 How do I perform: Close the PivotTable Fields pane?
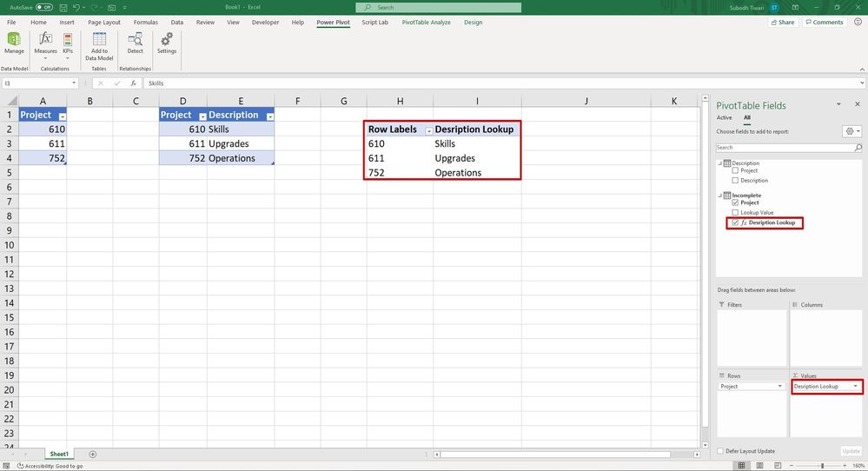(858, 104)
